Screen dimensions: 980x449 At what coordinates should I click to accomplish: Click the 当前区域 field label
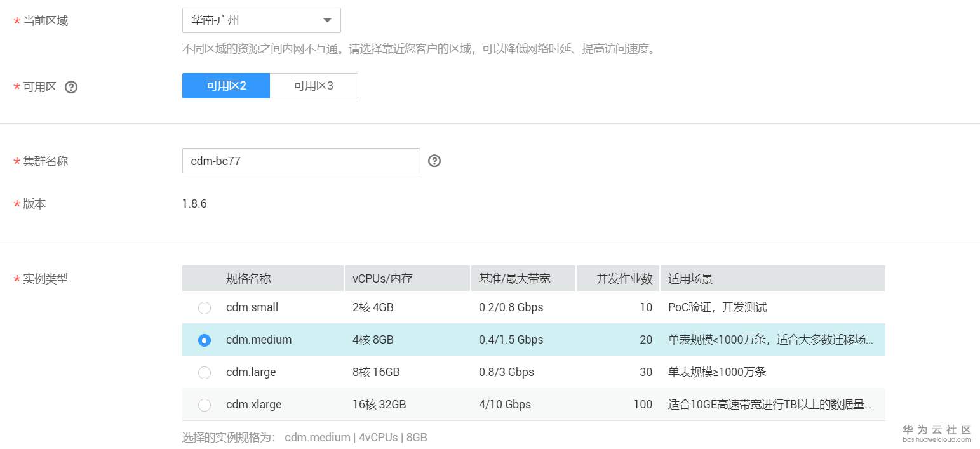pos(45,21)
